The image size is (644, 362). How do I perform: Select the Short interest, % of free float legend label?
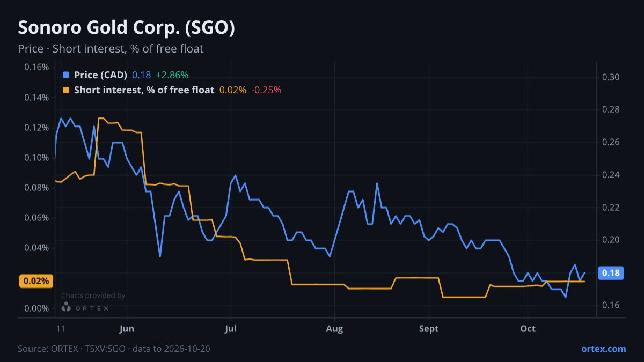click(144, 90)
